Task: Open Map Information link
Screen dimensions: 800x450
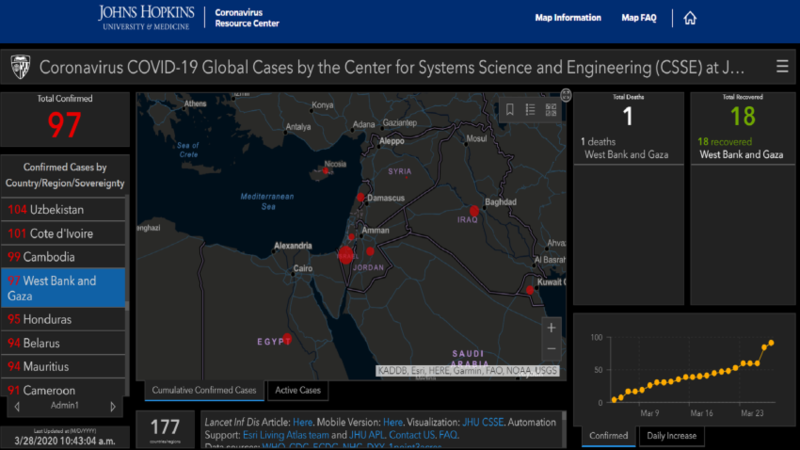Action: point(567,18)
